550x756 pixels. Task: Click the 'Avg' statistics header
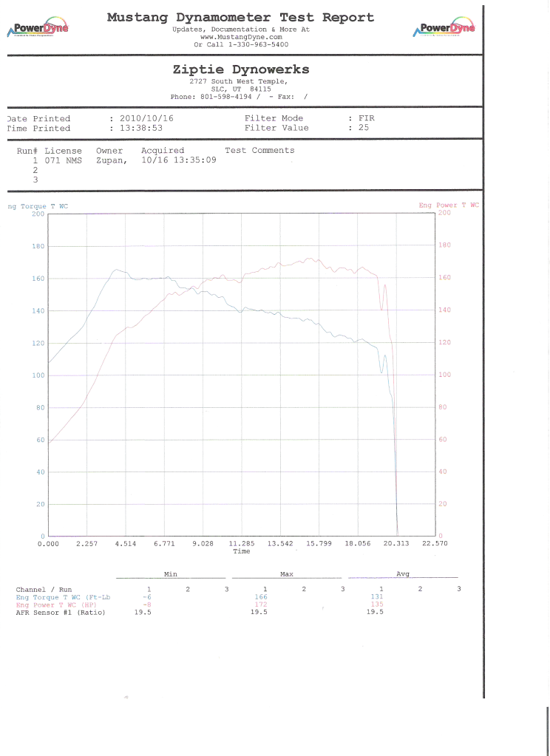click(403, 573)
